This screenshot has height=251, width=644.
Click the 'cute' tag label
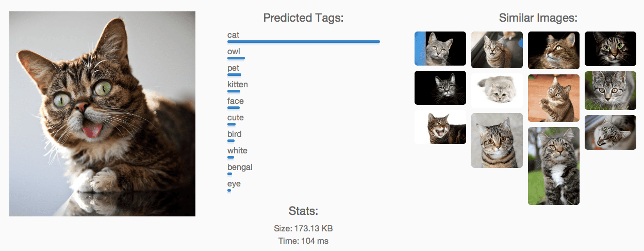(236, 118)
